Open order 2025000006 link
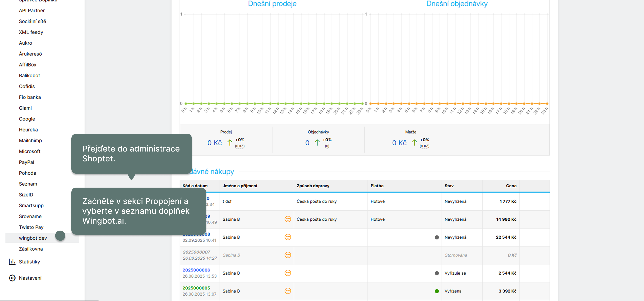 tap(196, 270)
